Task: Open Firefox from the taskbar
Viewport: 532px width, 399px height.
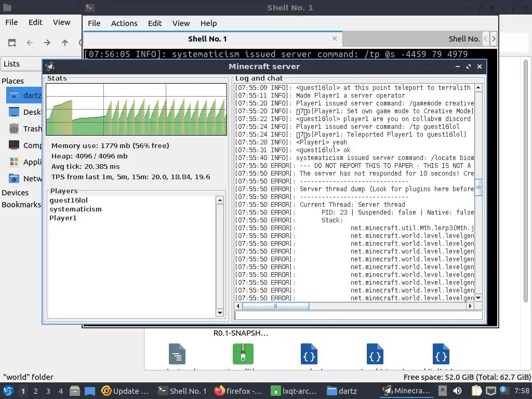Action: 238,391
